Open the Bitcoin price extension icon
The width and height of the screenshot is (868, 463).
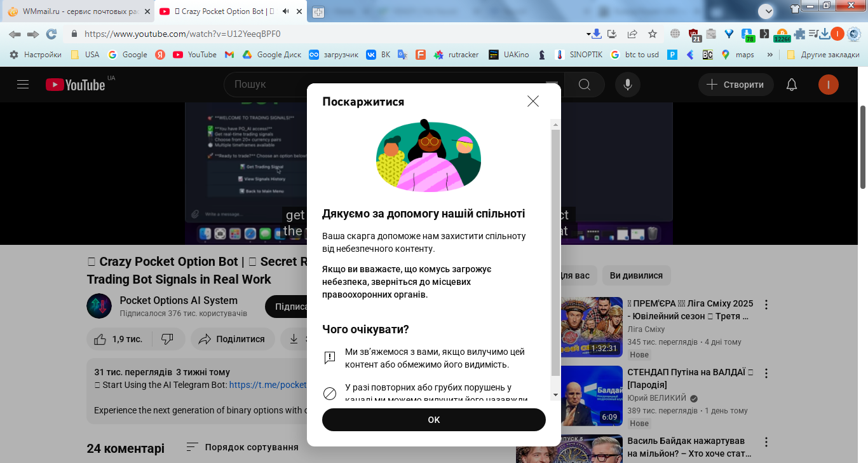coord(782,35)
